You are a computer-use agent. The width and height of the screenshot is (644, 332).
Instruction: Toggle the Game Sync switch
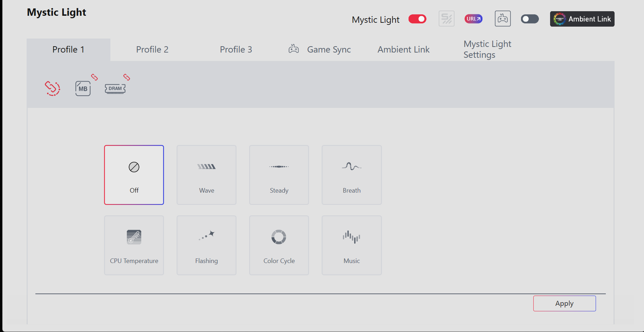pyautogui.click(x=530, y=19)
